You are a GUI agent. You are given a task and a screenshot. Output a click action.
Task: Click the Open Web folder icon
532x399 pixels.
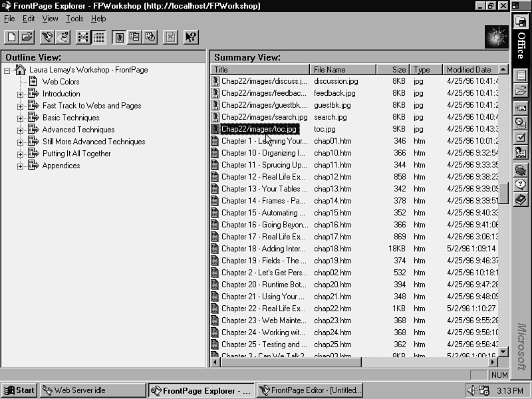[x=27, y=37]
